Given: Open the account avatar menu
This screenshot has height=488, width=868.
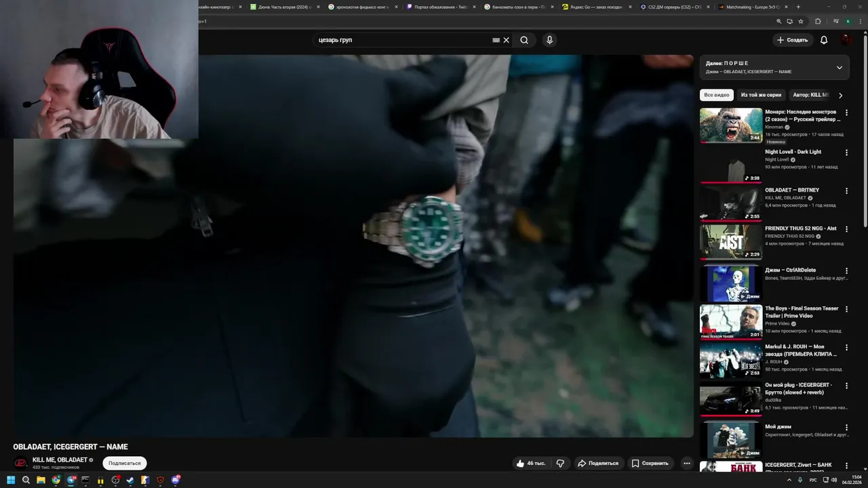Looking at the screenshot, I should tap(846, 40).
